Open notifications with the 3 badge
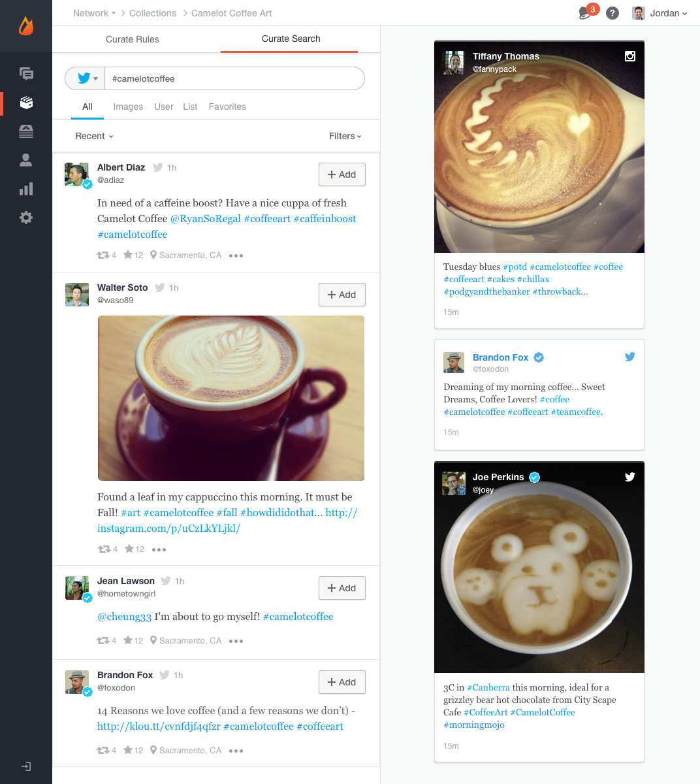 pyautogui.click(x=588, y=12)
